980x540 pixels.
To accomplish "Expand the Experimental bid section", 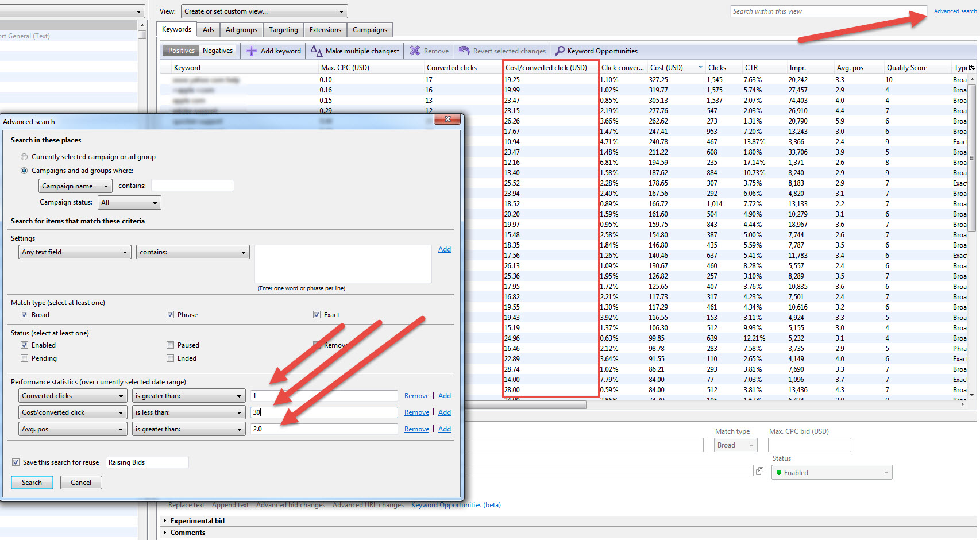I will point(165,521).
